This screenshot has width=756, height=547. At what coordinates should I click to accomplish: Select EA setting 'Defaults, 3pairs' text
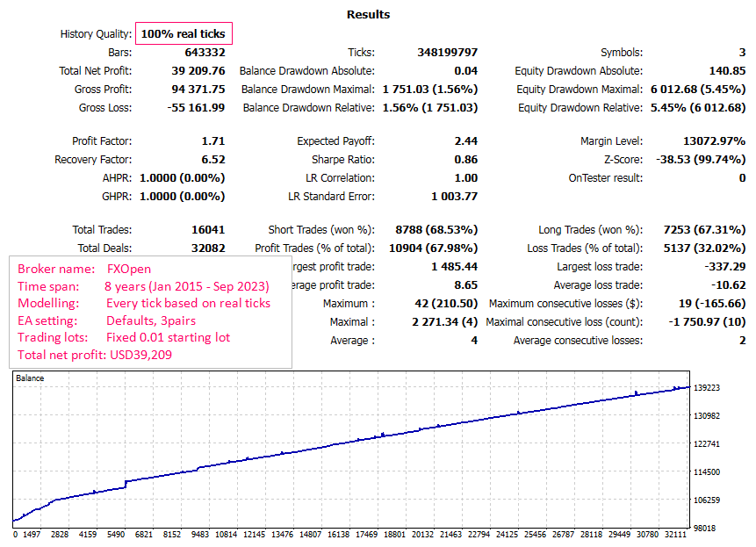[151, 321]
